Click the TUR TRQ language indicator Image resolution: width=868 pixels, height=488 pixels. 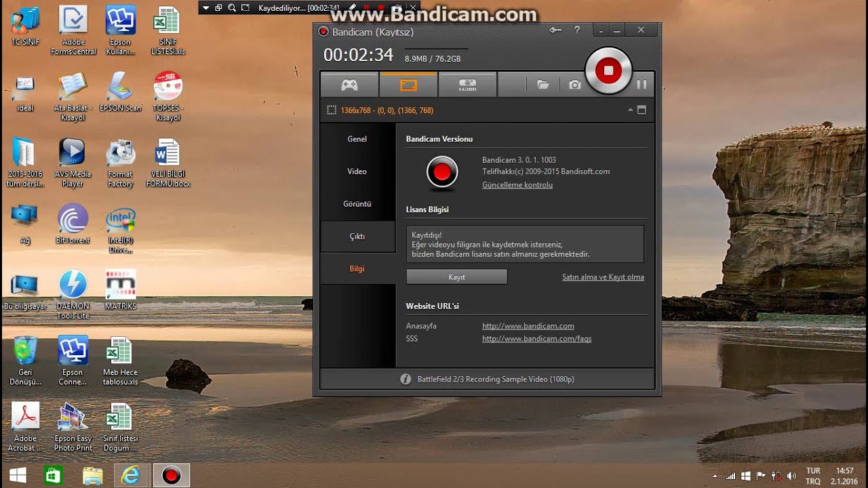coord(813,476)
